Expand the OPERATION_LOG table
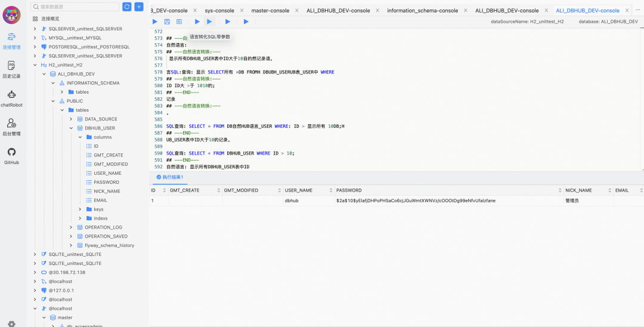Image resolution: width=644 pixels, height=327 pixels. (71, 227)
